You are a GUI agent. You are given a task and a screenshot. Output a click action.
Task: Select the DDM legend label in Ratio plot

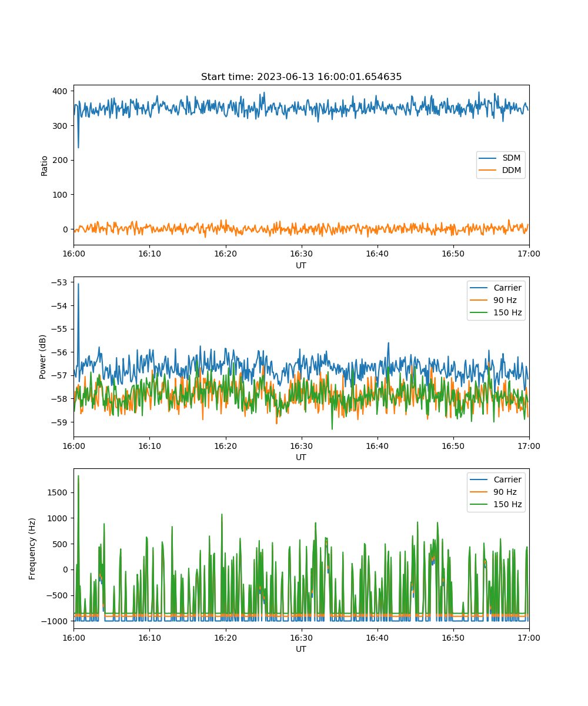point(512,171)
